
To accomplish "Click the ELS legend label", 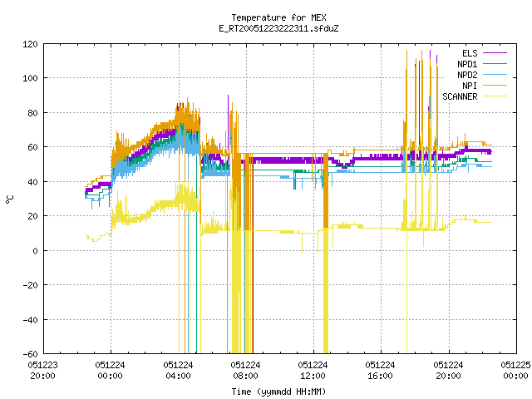I will 470,53.
